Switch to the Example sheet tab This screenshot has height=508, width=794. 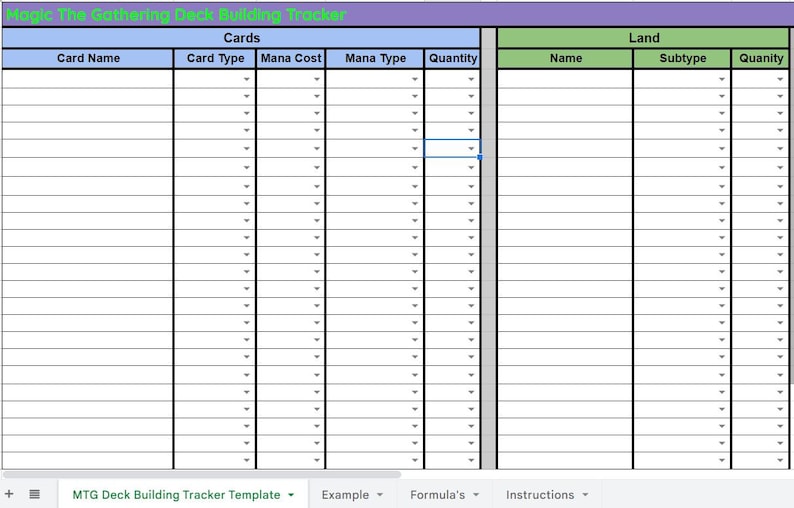345,495
